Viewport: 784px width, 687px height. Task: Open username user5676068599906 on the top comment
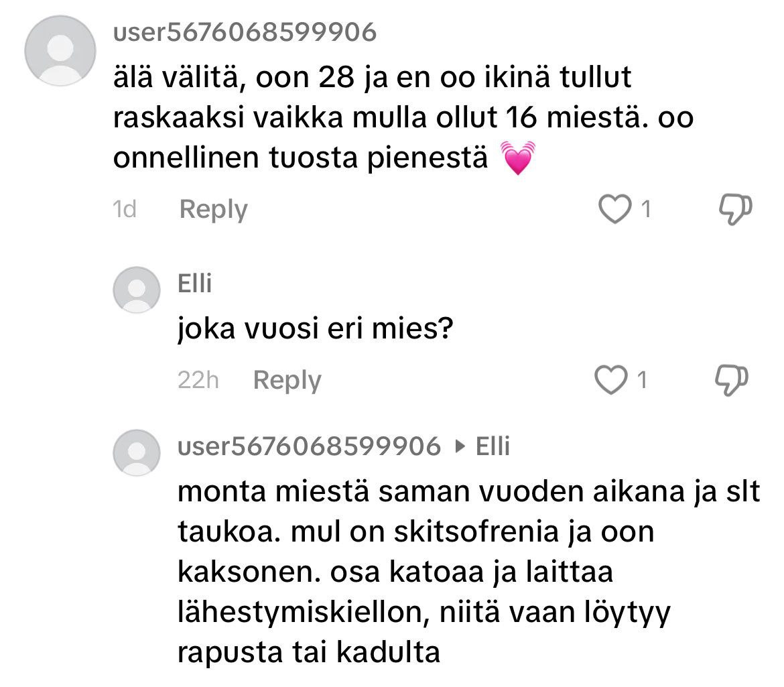245,32
